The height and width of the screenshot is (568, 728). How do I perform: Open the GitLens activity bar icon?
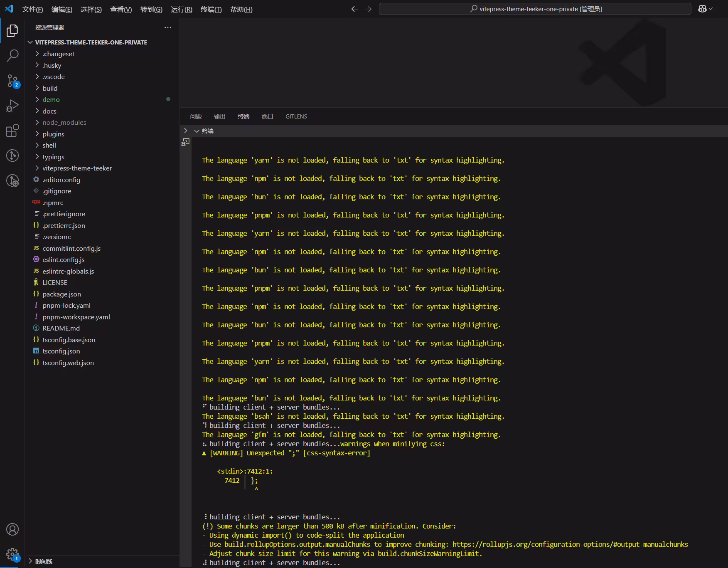point(12,156)
